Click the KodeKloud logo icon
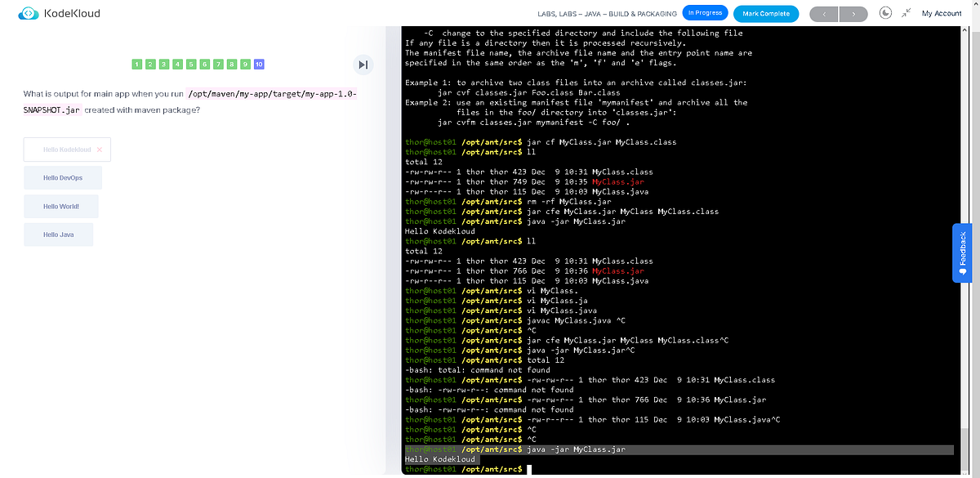This screenshot has height=478, width=980. [x=28, y=12]
